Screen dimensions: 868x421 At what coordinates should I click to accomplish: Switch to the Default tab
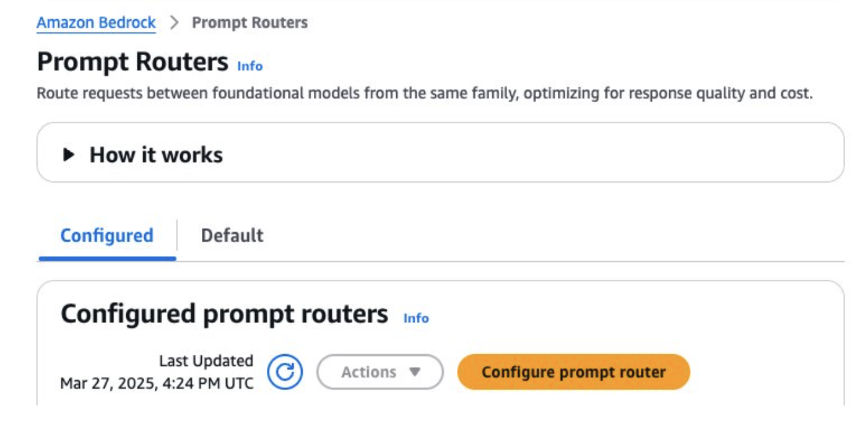click(x=232, y=236)
